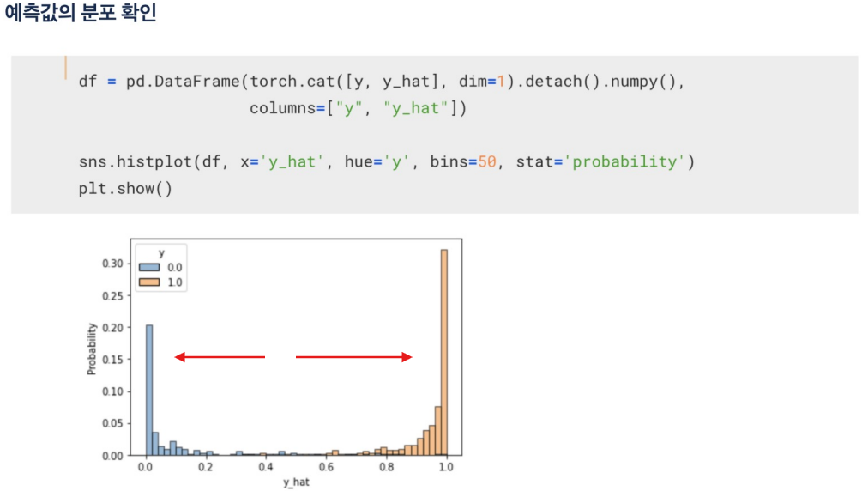Viewport: 868px width, 491px height.
Task: Click the 0.30 y-axis tick label
Action: 112,264
